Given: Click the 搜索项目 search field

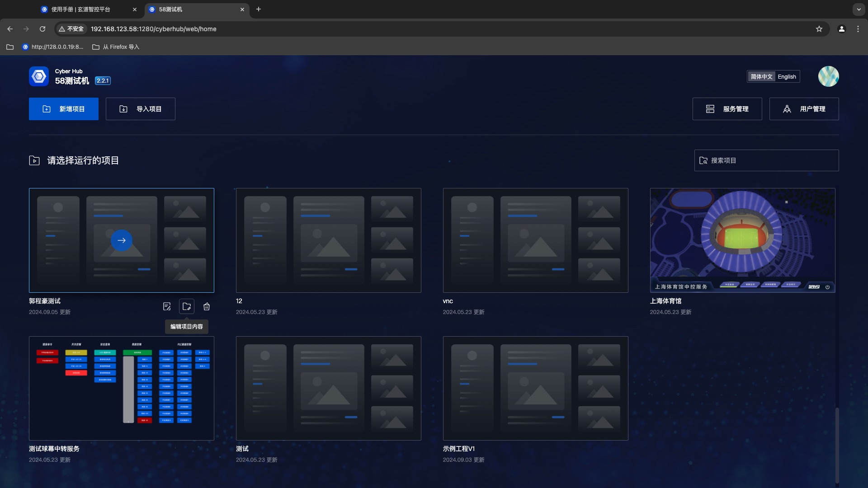Looking at the screenshot, I should click(x=766, y=160).
